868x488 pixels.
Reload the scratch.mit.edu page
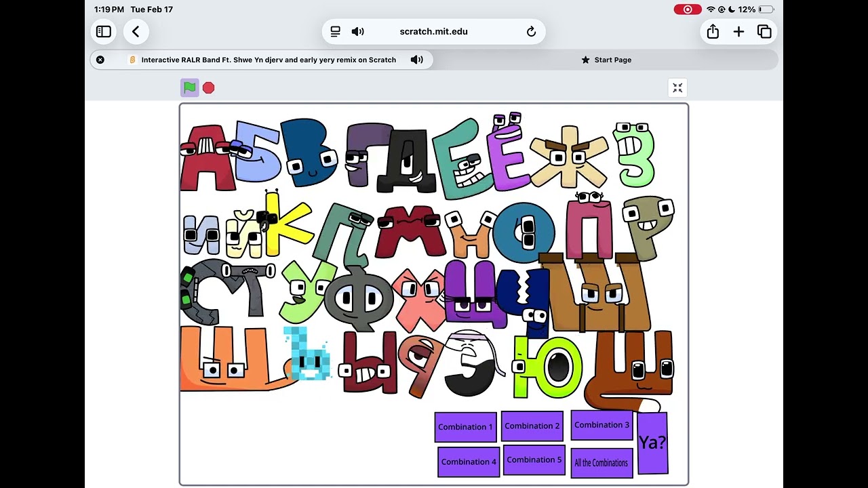[x=531, y=31]
